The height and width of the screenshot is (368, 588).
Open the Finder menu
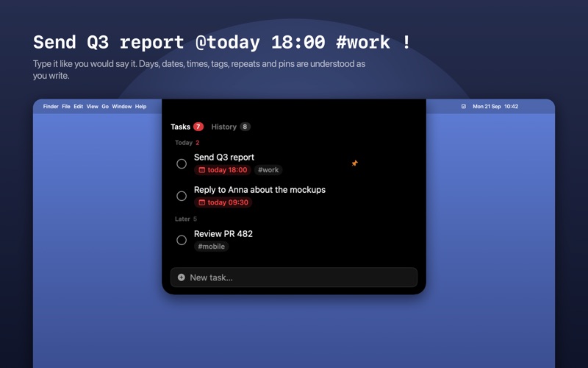[51, 107]
